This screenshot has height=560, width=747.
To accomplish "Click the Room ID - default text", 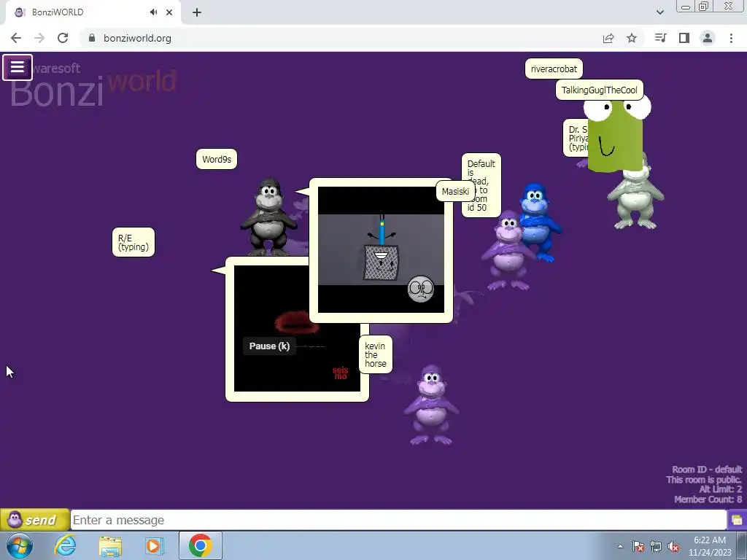I will tap(707, 470).
